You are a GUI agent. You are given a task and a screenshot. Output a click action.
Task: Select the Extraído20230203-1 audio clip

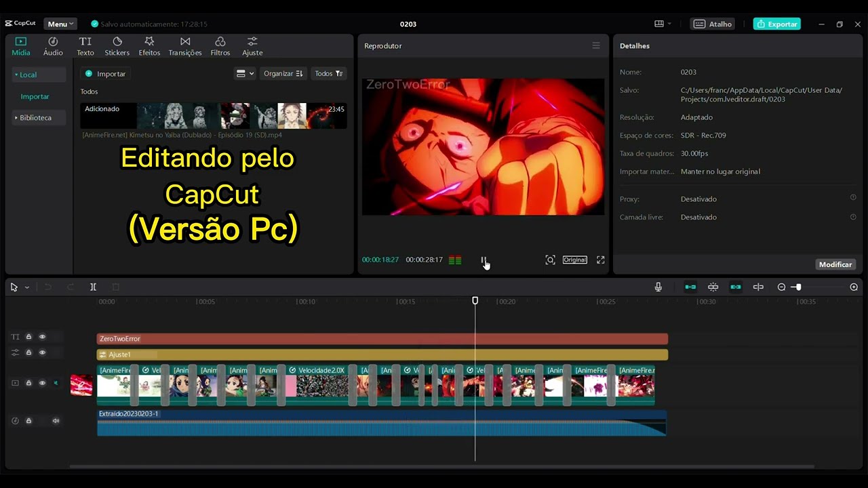[x=382, y=422]
